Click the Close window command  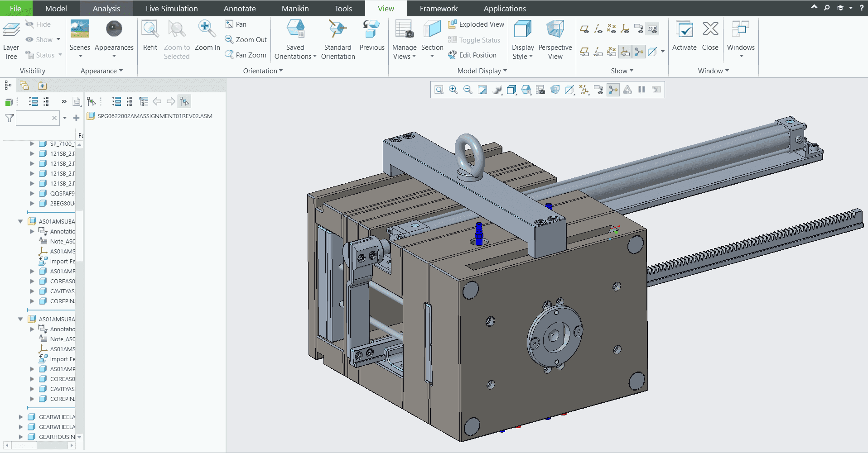point(710,36)
